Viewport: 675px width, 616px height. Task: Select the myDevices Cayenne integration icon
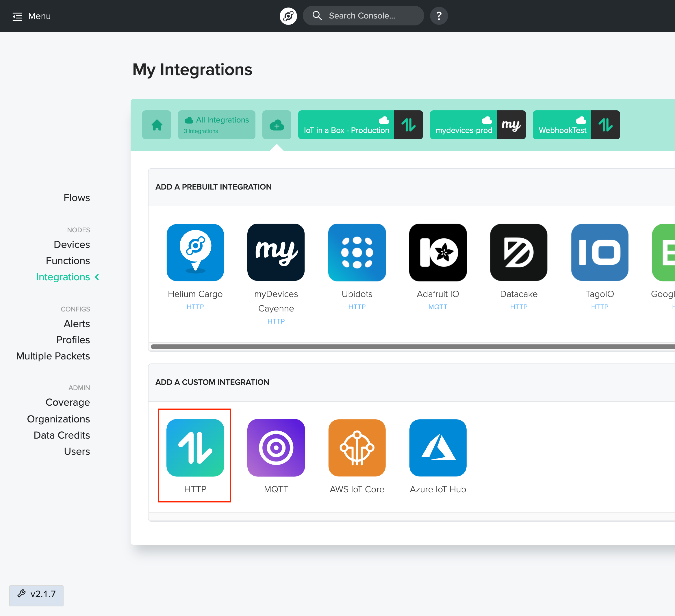pyautogui.click(x=276, y=253)
